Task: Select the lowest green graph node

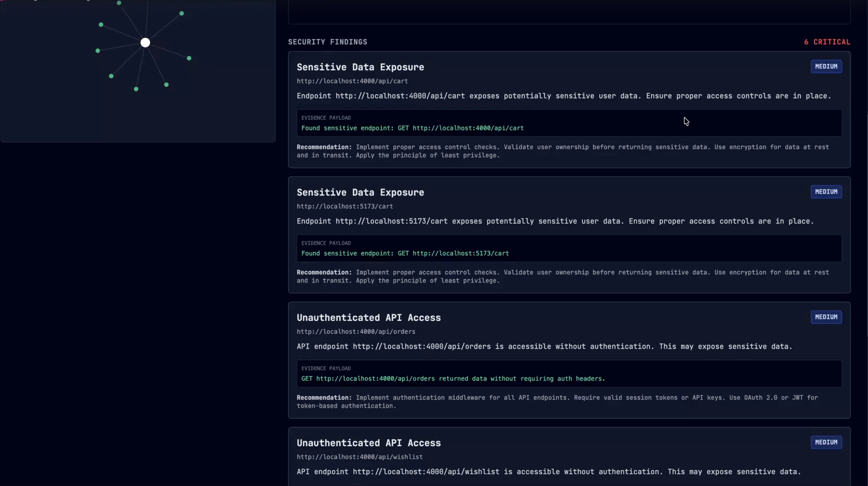Action: point(136,89)
